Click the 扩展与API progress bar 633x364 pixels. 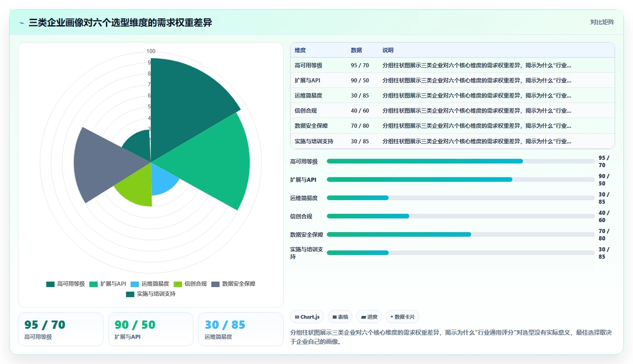click(461, 179)
